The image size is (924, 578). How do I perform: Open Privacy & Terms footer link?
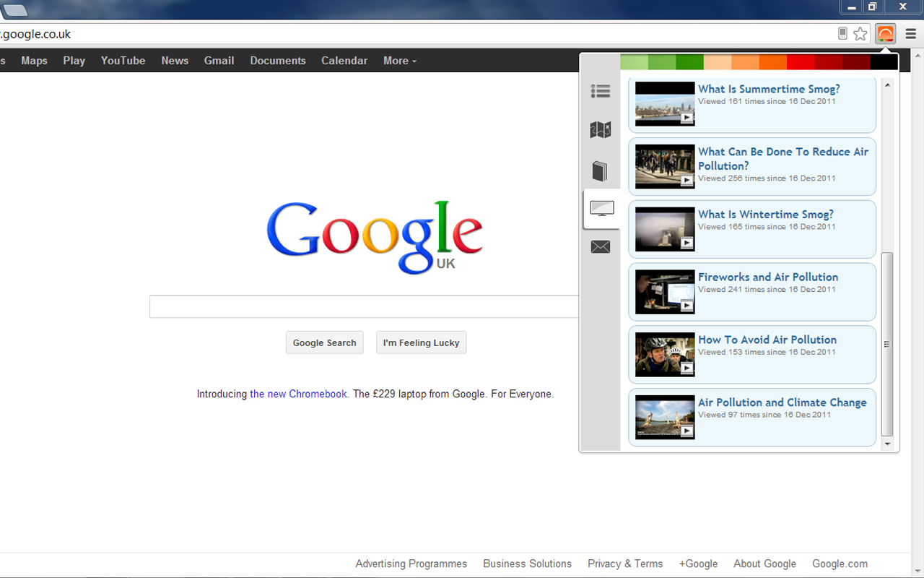[625, 564]
